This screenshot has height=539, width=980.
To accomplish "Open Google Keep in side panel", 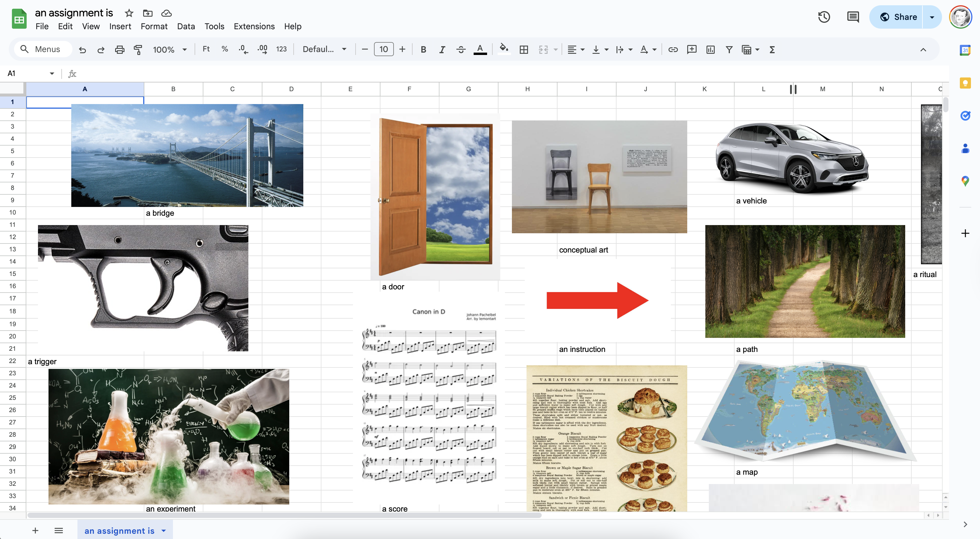I will click(x=965, y=83).
